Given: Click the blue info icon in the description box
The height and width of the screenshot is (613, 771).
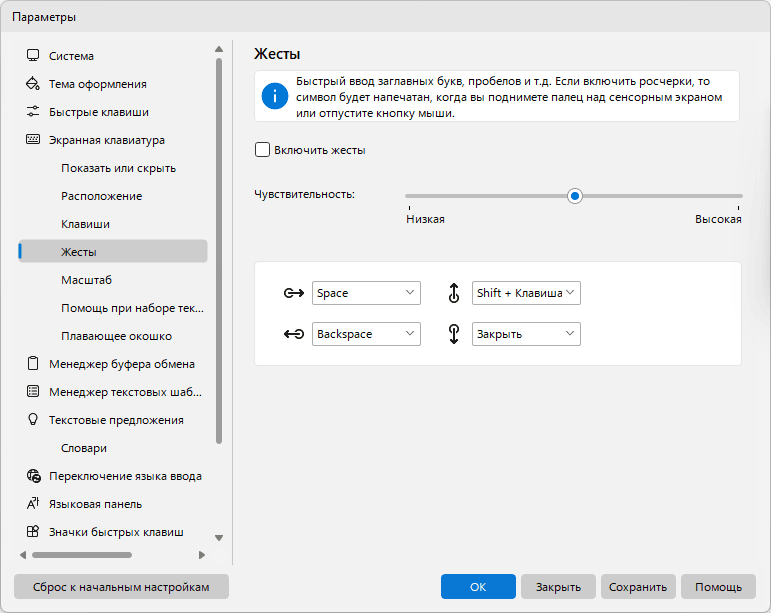Looking at the screenshot, I should [x=275, y=96].
